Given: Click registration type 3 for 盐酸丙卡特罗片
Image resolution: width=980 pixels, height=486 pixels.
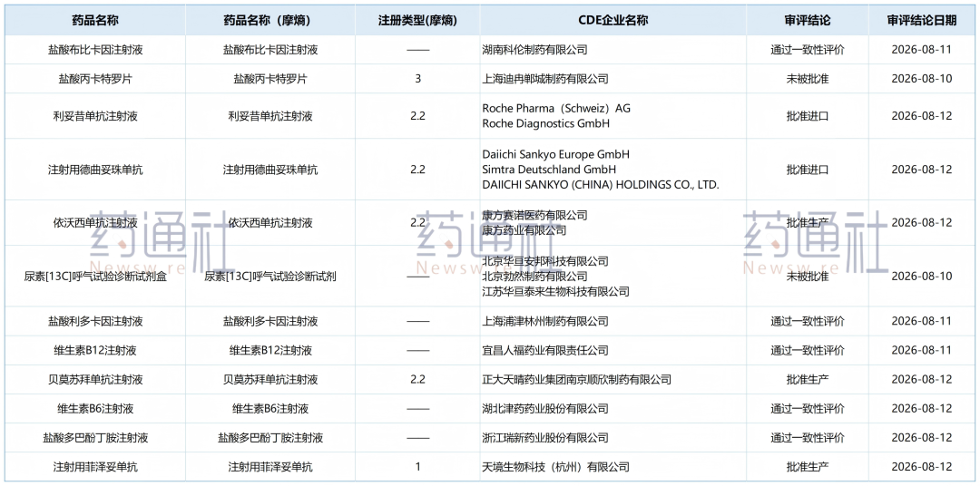Looking at the screenshot, I should (417, 79).
